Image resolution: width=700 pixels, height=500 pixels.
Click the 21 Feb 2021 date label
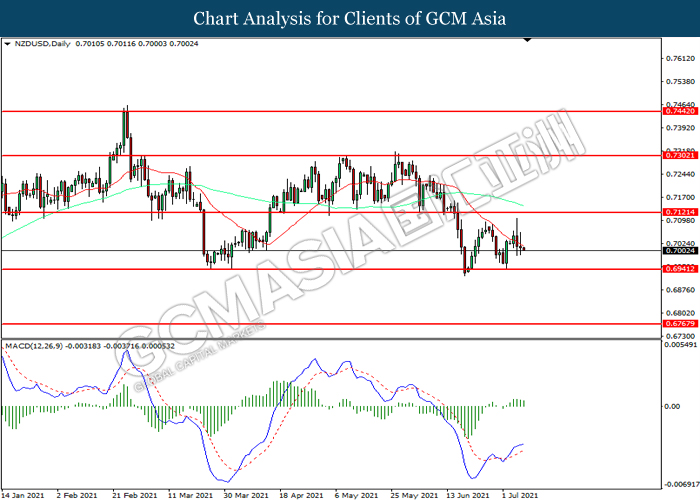click(134, 495)
